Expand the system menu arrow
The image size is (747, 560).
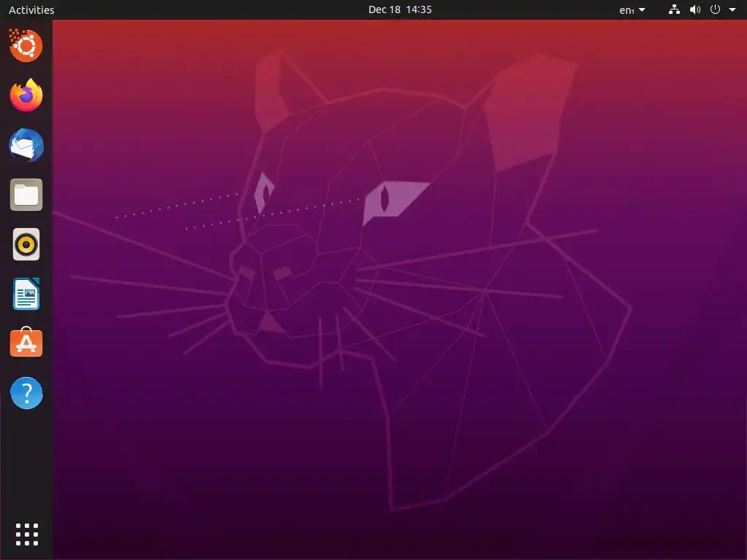tap(732, 9)
